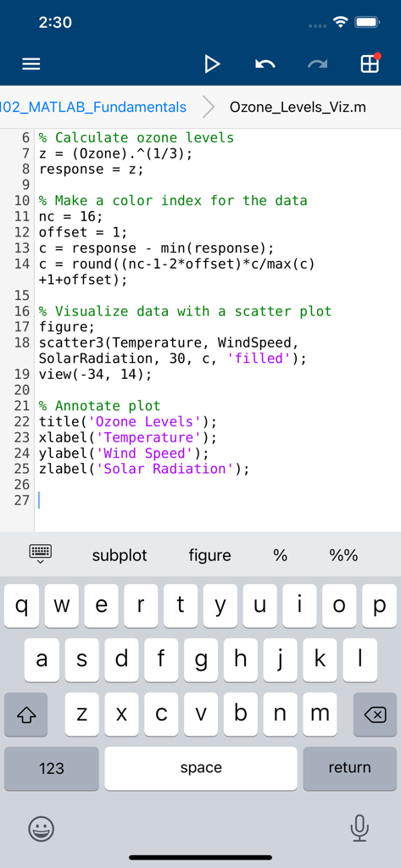Click 'Make a color index' comment

(x=173, y=200)
